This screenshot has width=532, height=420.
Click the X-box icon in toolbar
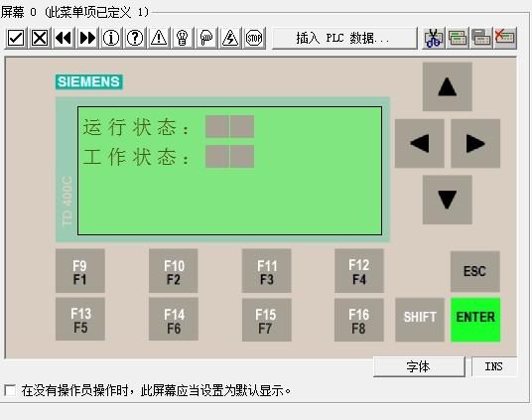click(40, 38)
